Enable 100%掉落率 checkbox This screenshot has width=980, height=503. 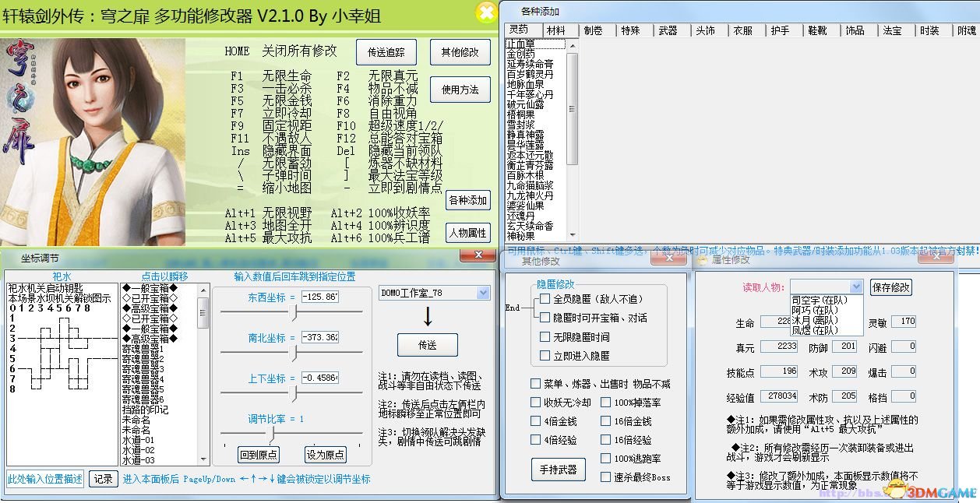click(606, 403)
